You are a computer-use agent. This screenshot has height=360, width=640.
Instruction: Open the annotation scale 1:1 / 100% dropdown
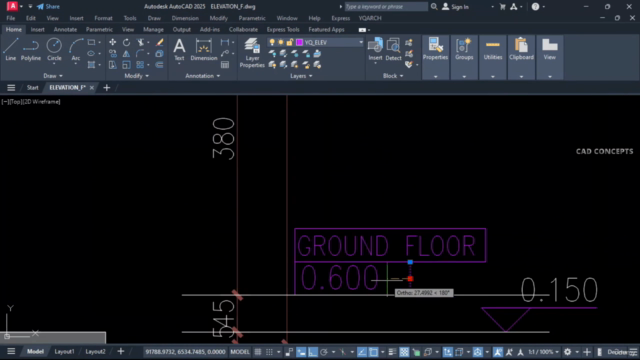543,352
